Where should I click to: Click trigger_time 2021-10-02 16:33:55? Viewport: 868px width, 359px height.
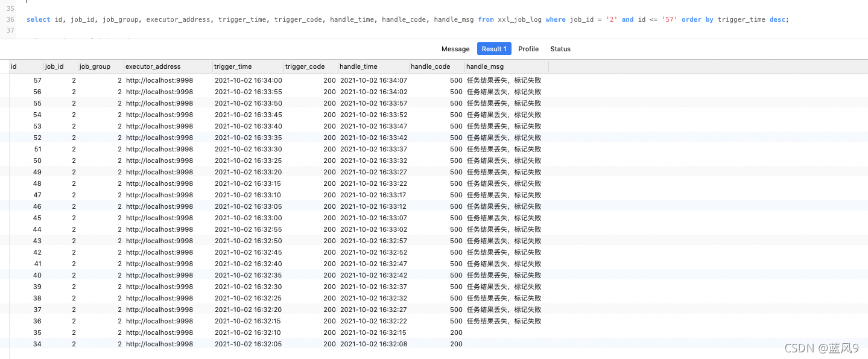(249, 92)
